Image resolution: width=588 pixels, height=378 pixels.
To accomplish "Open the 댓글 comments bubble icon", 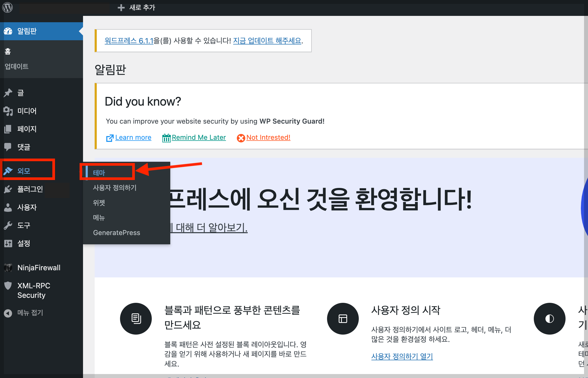I will pyautogui.click(x=8, y=147).
